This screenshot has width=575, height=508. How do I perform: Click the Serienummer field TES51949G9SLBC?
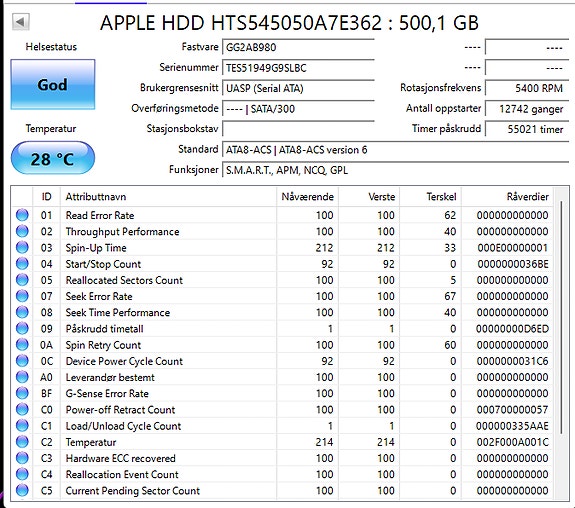pos(298,68)
